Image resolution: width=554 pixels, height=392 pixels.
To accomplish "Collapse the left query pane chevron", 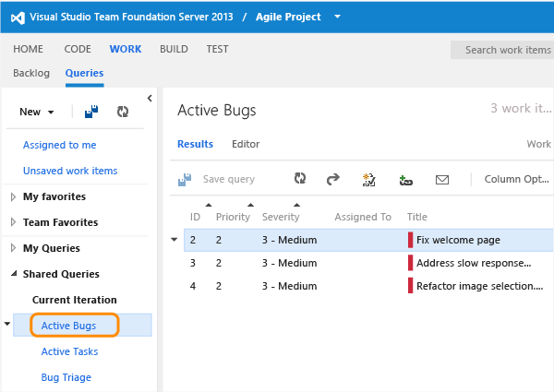I will pyautogui.click(x=150, y=98).
